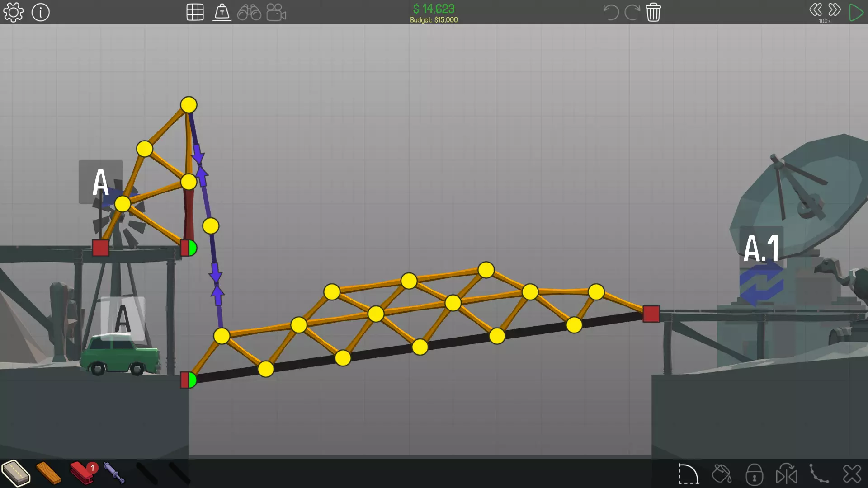Click the camera icon in top toolbar
The width and height of the screenshot is (868, 488).
tap(276, 12)
